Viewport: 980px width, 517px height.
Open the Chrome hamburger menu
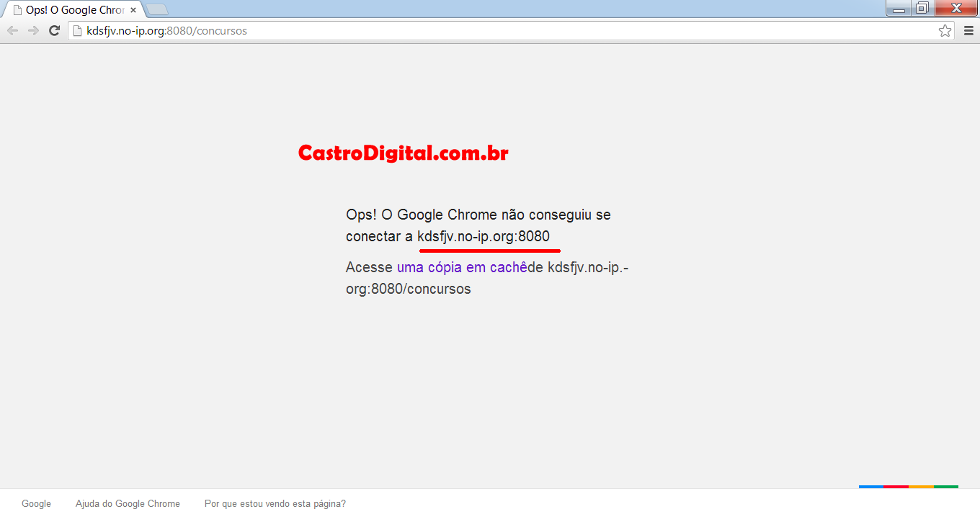tap(968, 31)
